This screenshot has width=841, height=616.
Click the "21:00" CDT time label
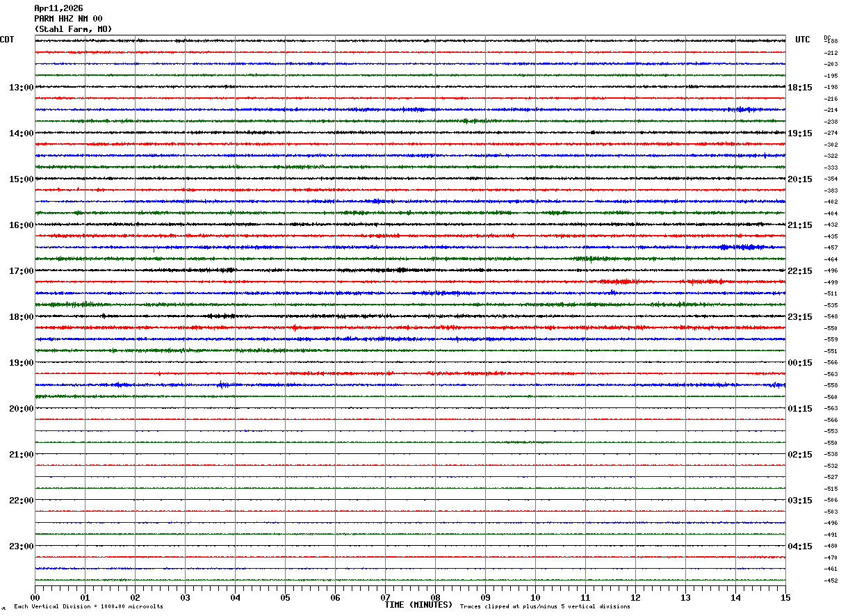tap(22, 455)
